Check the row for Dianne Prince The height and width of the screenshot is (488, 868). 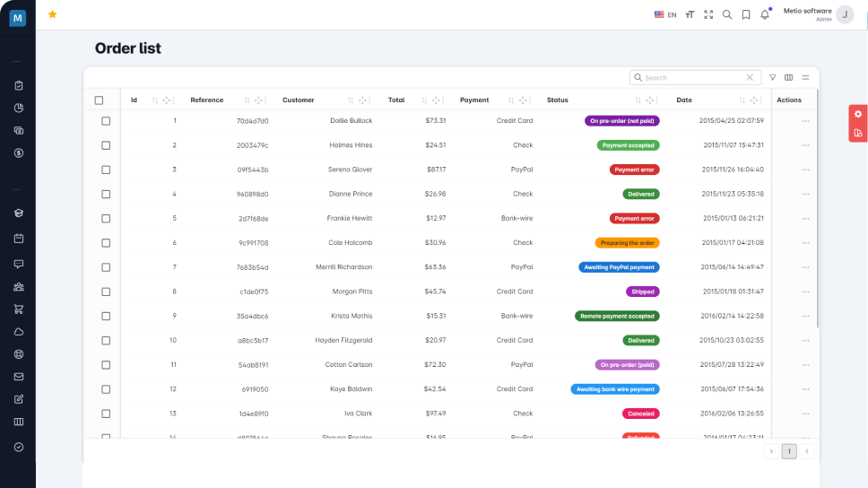(106, 194)
